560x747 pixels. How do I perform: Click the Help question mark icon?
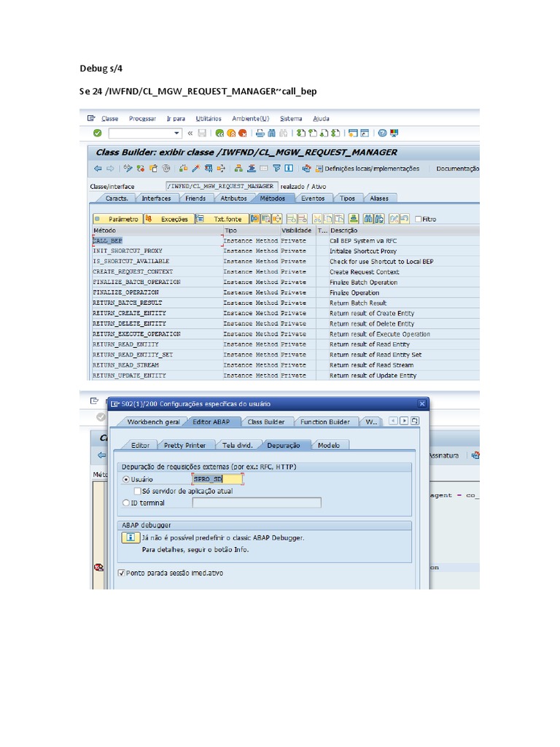[x=382, y=133]
